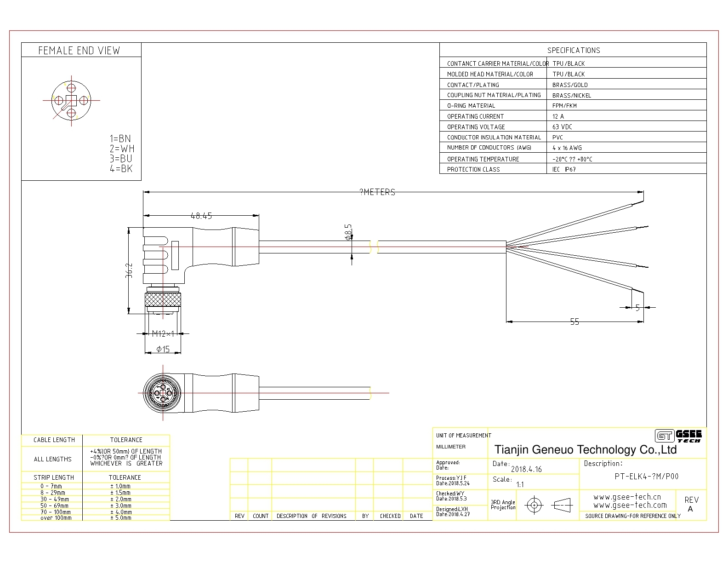The height and width of the screenshot is (563, 728).
Task: Click 'DESCRIPTION OF REVISIONS' column header
Action: tap(312, 516)
